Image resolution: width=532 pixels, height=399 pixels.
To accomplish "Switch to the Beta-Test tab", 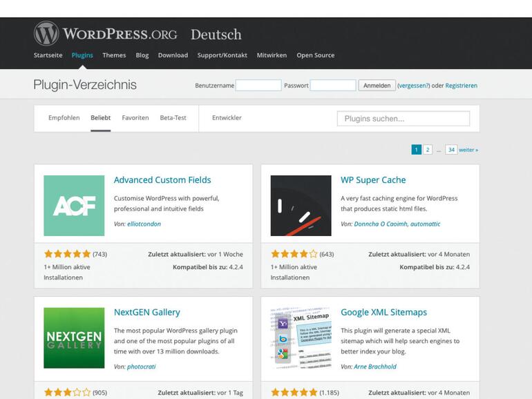I will (x=173, y=117).
